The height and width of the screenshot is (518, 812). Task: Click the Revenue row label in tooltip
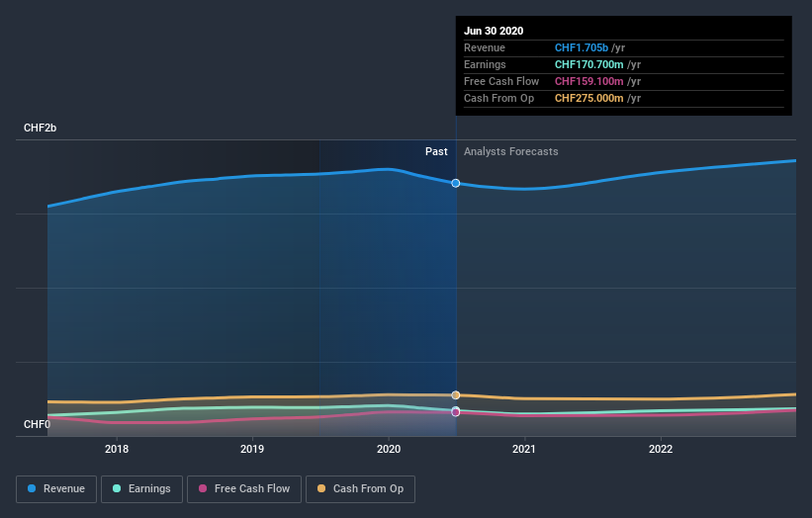point(485,47)
